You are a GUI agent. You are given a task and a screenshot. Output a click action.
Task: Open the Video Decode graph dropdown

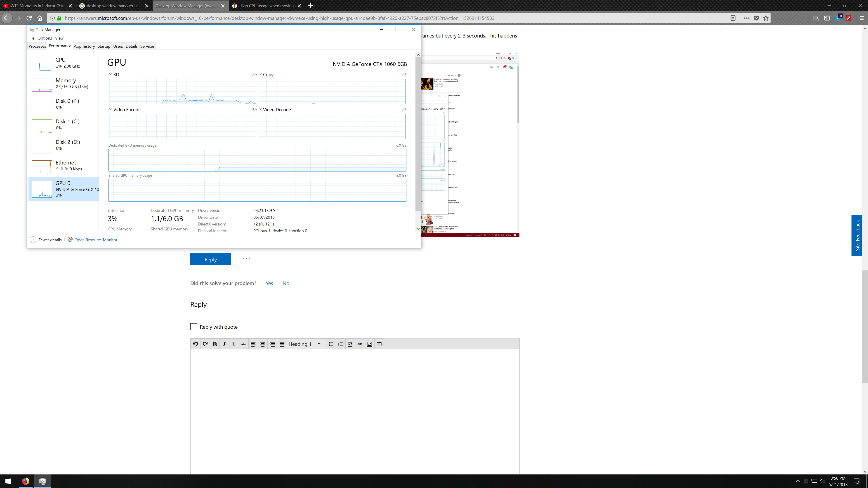[260, 109]
